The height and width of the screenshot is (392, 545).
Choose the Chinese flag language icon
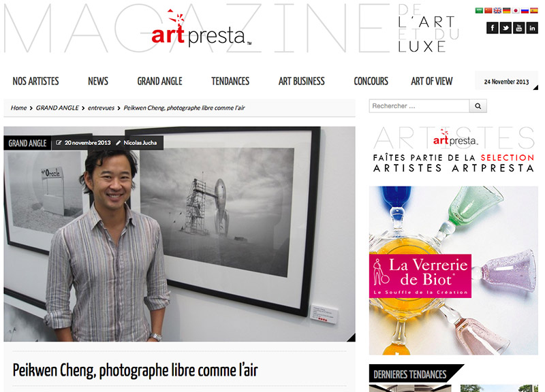(x=488, y=10)
